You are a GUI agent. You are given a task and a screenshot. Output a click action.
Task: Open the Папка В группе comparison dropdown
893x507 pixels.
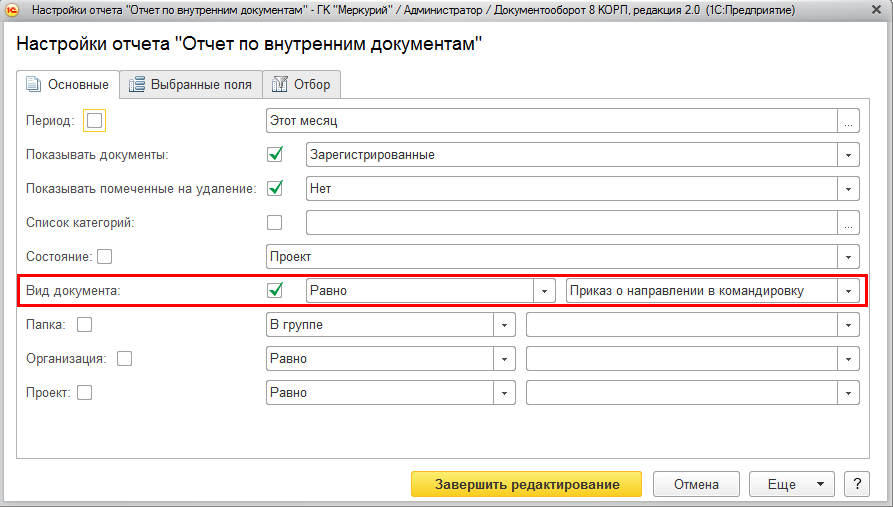(x=505, y=325)
